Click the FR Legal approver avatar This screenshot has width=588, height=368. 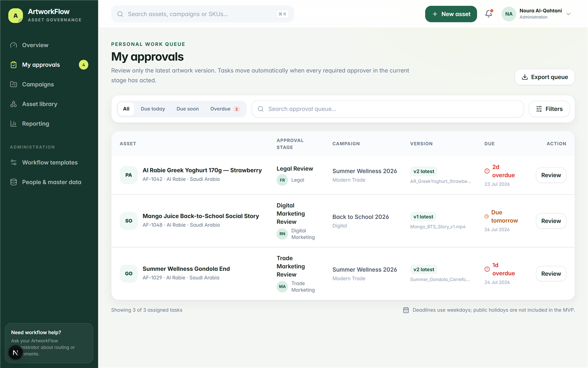pyautogui.click(x=282, y=180)
